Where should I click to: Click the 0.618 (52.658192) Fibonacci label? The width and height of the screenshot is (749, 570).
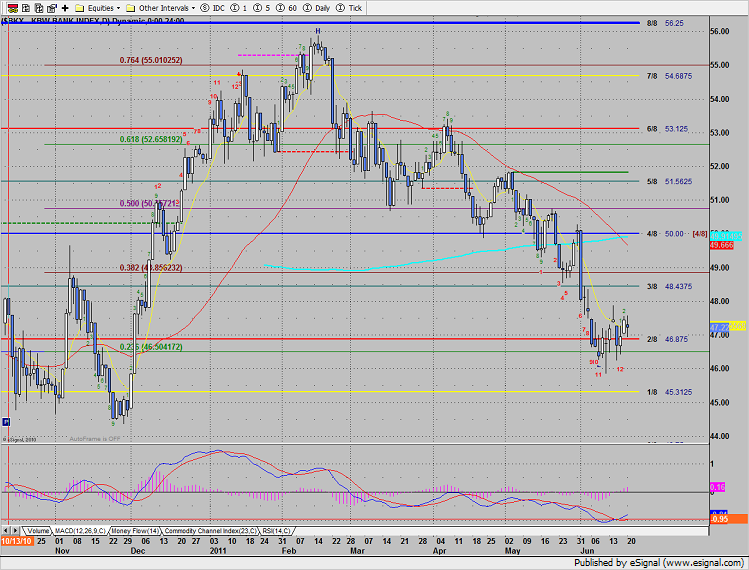(x=151, y=139)
